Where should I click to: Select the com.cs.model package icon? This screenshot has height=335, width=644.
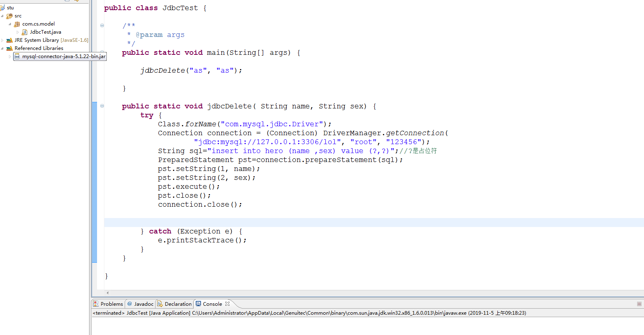[x=17, y=24]
